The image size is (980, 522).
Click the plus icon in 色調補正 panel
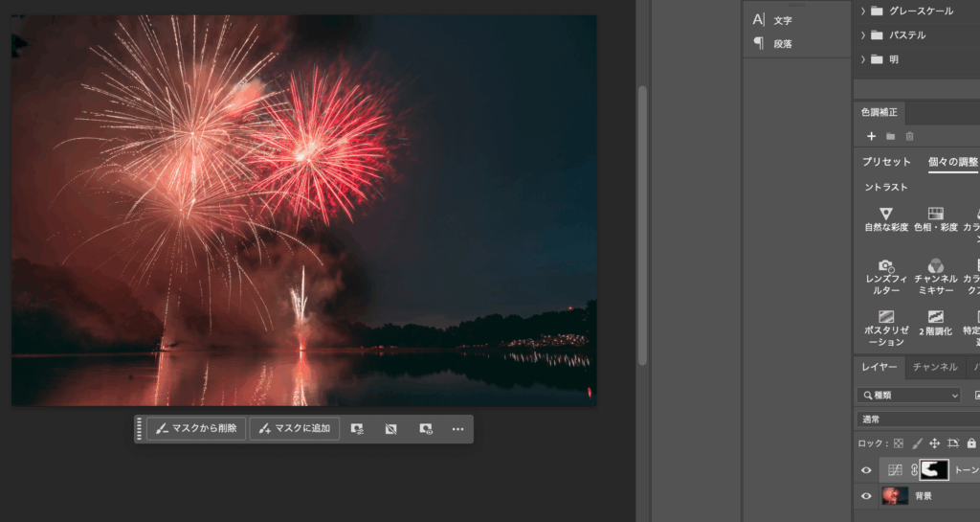[x=871, y=137]
